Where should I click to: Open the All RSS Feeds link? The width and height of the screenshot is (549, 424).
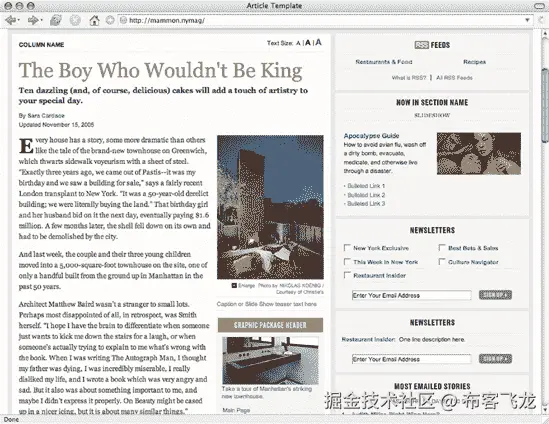tap(454, 78)
